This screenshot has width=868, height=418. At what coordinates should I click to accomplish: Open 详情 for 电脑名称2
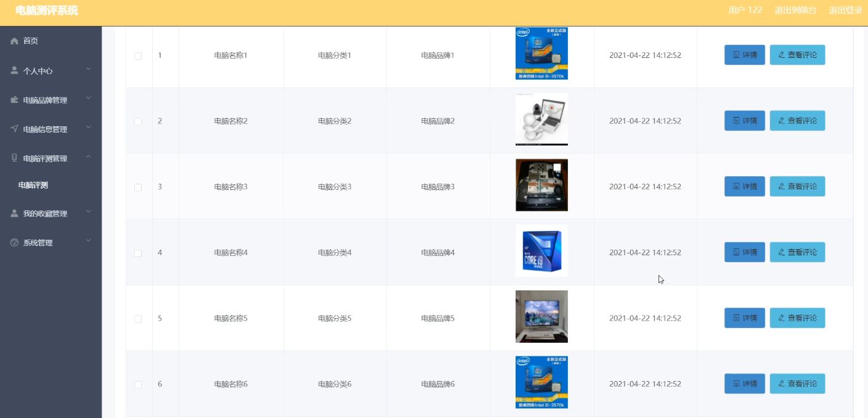(745, 121)
